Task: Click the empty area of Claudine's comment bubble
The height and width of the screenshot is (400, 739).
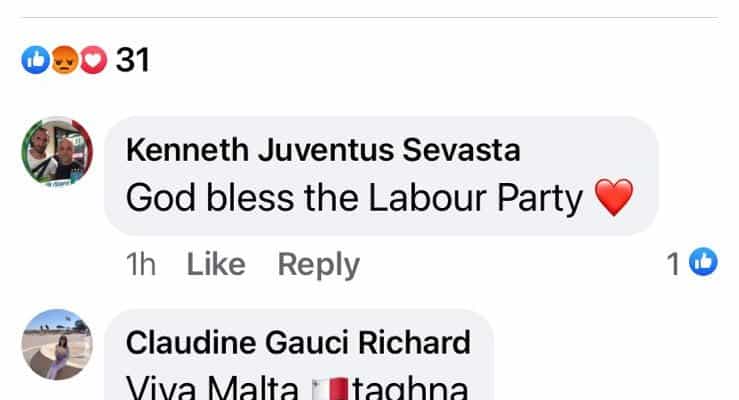Action: click(x=481, y=358)
